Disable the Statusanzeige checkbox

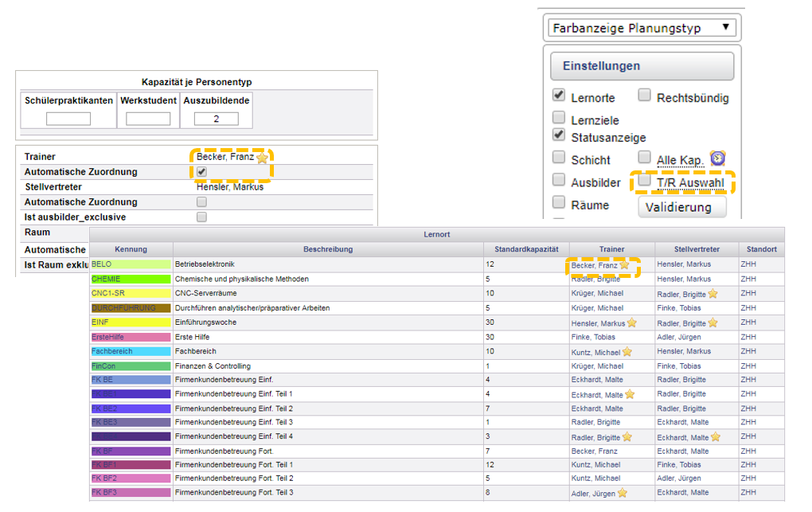click(559, 135)
